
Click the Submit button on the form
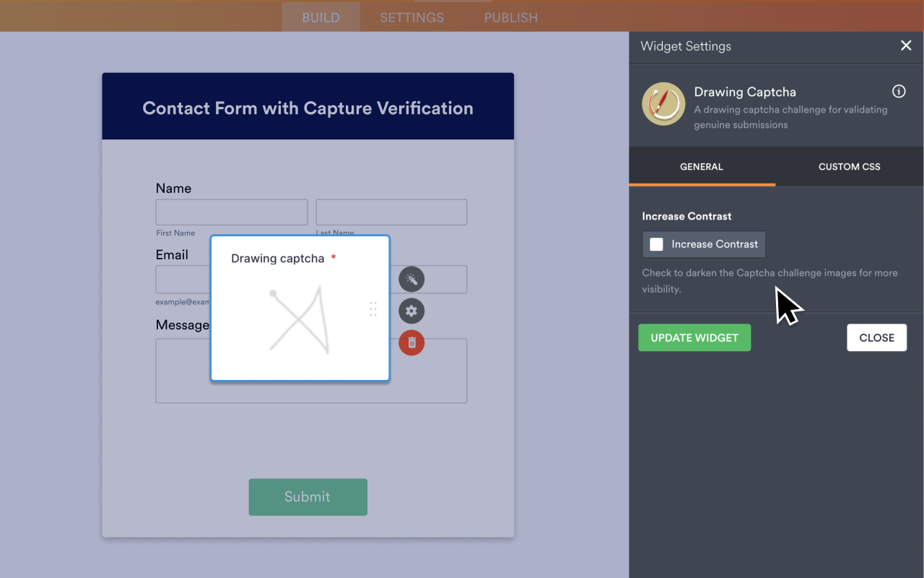(308, 497)
